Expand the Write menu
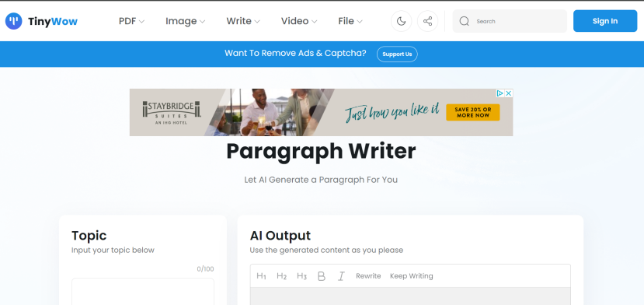The width and height of the screenshot is (644, 305). (x=243, y=21)
